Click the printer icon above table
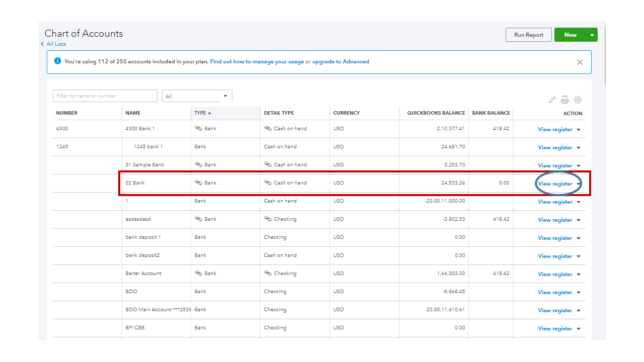Viewport: 644px width, 362px height. (x=565, y=100)
